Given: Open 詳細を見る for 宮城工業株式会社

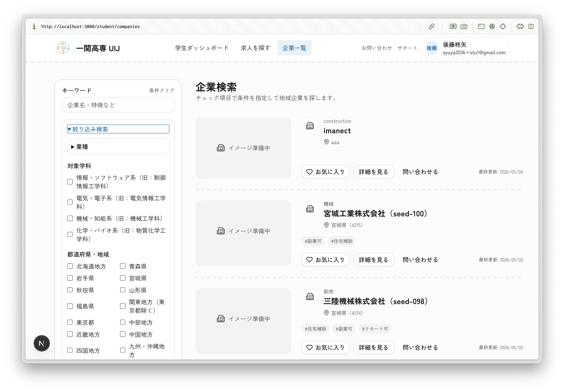Looking at the screenshot, I should [374, 260].
